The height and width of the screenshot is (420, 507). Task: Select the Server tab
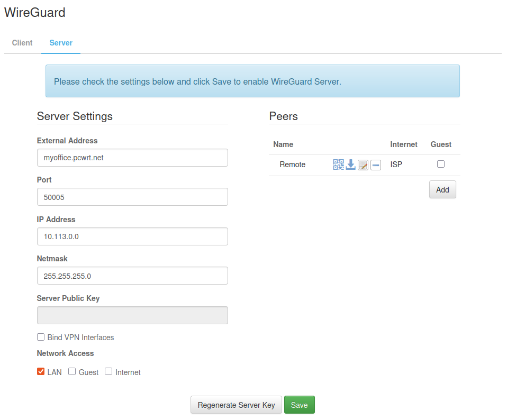[x=61, y=43]
